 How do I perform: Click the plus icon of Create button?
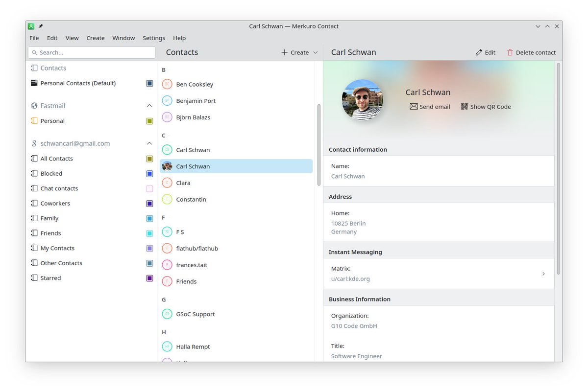[284, 52]
